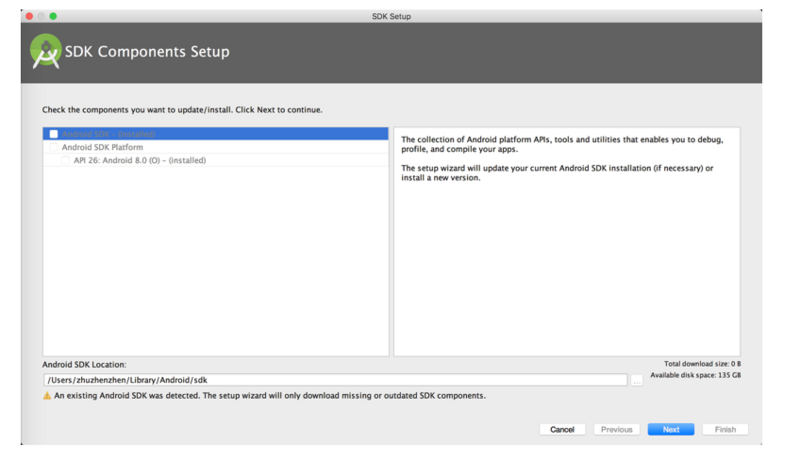Viewport: 800px width, 460px height.
Task: Click the Android Studio logo icon
Action: 45,51
